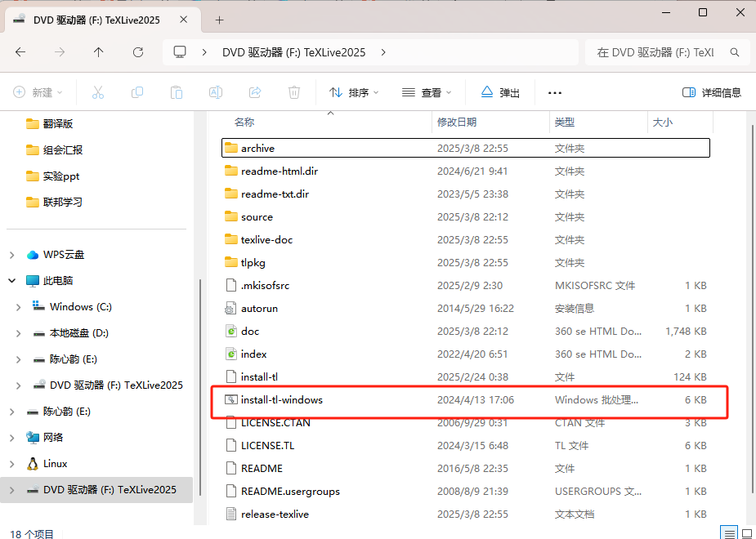Click the Delete trash icon

point(294,92)
